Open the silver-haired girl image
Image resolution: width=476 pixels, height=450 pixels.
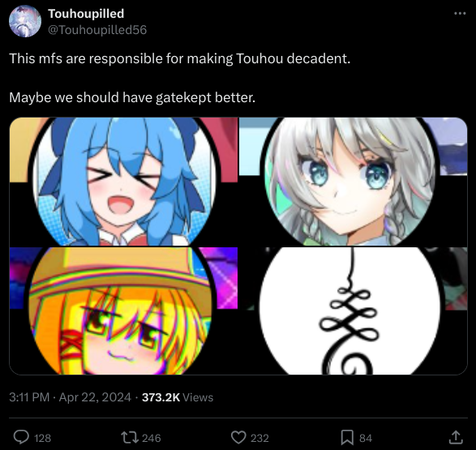tap(353, 182)
